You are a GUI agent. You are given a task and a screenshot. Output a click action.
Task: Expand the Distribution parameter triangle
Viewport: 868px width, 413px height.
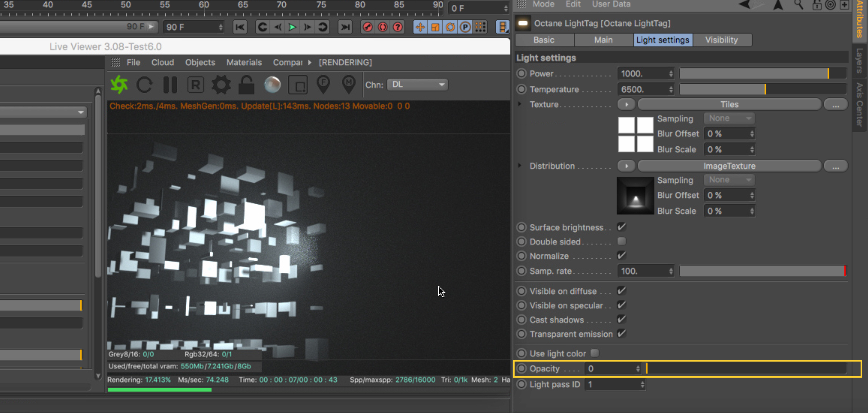click(520, 166)
